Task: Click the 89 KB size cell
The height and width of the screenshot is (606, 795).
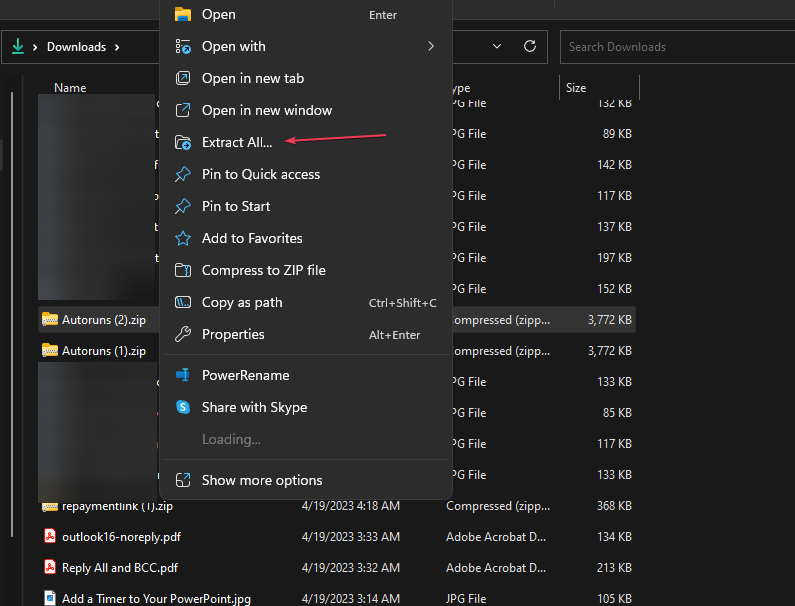Action: [x=617, y=134]
